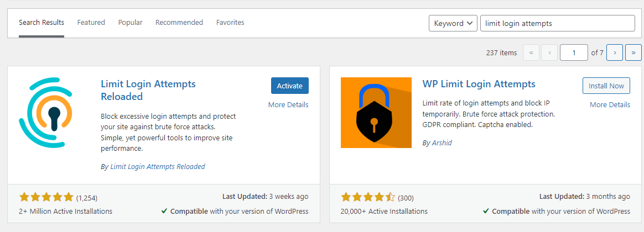Go to next page of results
The width and height of the screenshot is (644, 232).
[614, 52]
